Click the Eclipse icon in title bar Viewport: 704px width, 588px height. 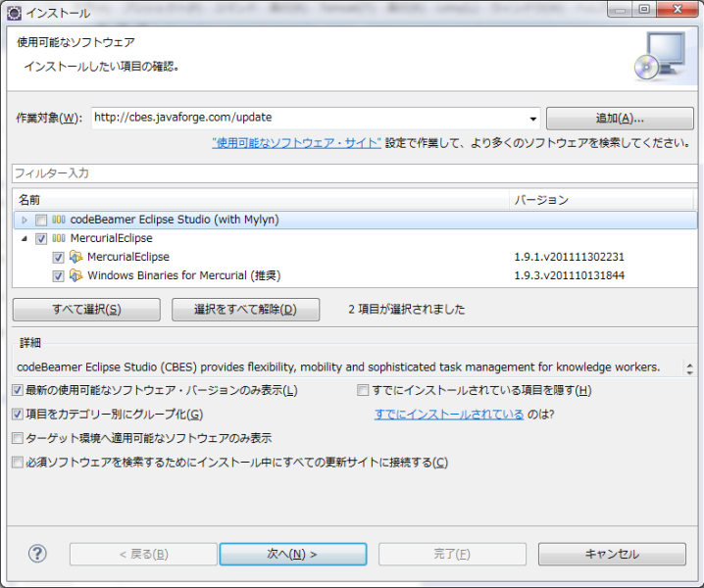point(14,13)
